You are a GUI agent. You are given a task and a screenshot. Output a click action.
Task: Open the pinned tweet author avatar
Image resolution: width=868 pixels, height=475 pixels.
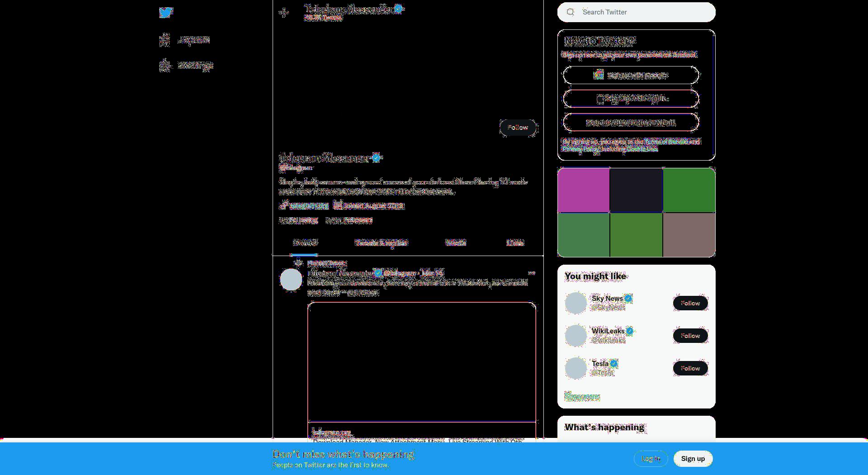pos(291,280)
